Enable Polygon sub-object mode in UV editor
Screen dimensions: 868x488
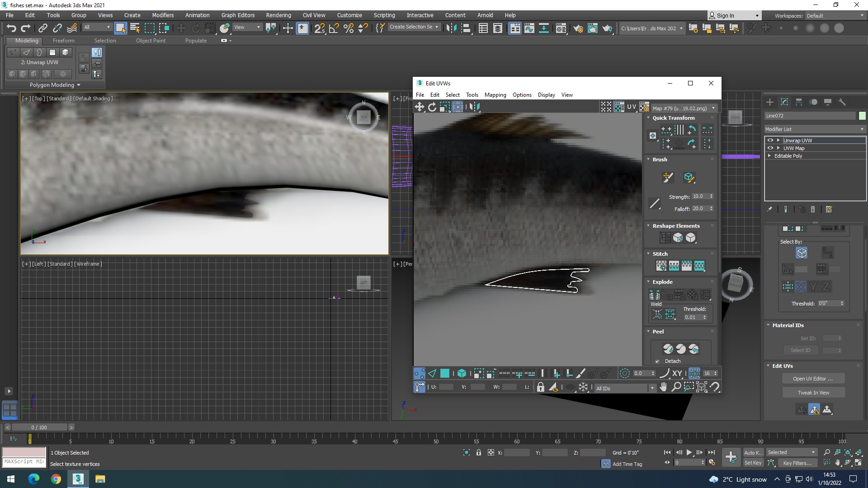coord(445,373)
